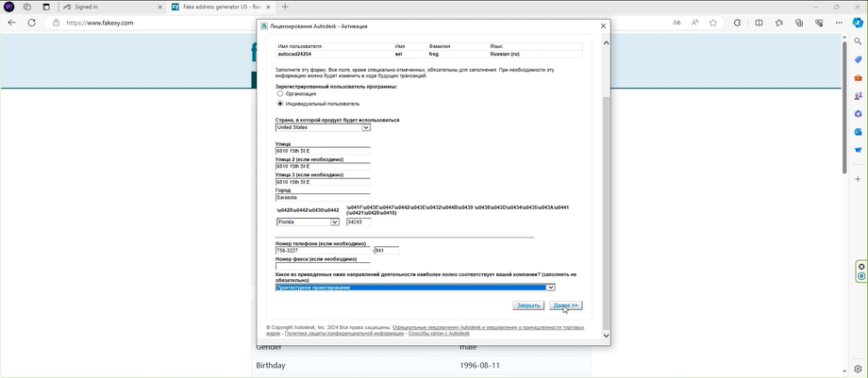Image resolution: width=868 pixels, height=378 pixels.
Task: Open the collections icon in toolbar
Action: (x=799, y=23)
